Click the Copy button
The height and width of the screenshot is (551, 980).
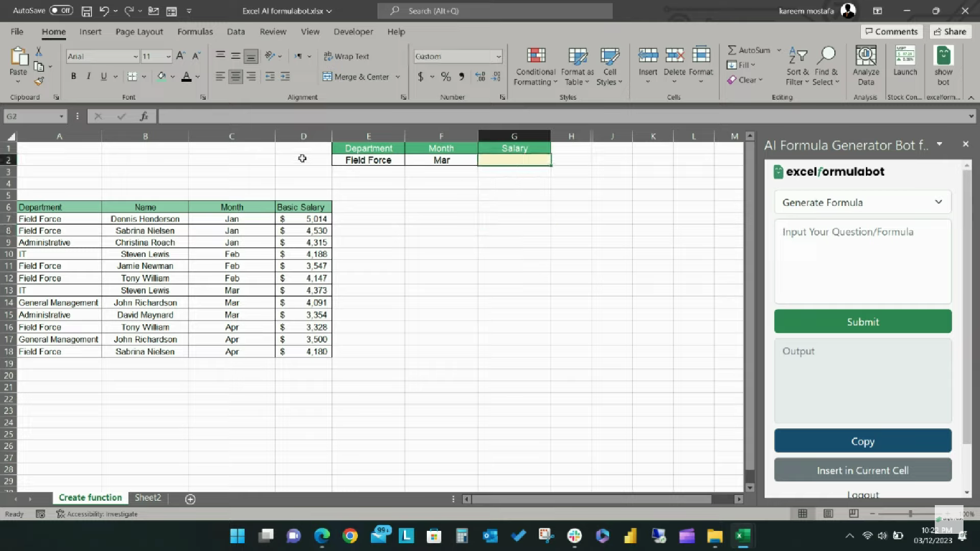click(x=862, y=441)
